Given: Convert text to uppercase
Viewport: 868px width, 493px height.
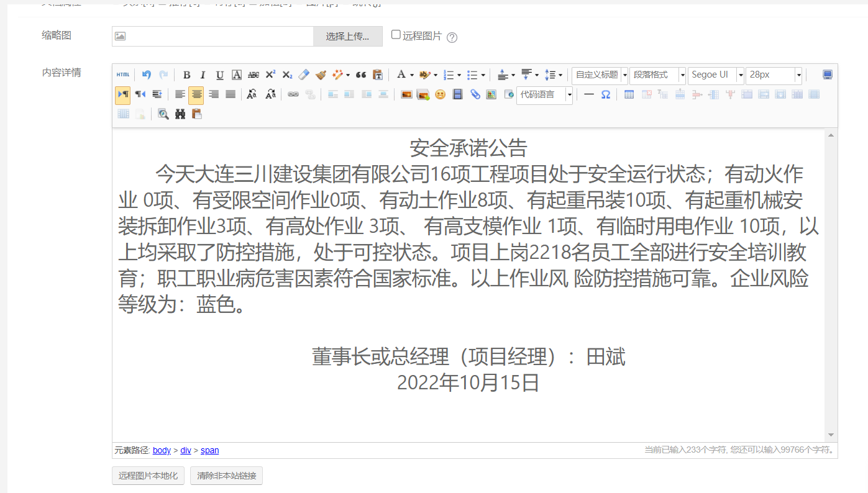Looking at the screenshot, I should pyautogui.click(x=252, y=94).
